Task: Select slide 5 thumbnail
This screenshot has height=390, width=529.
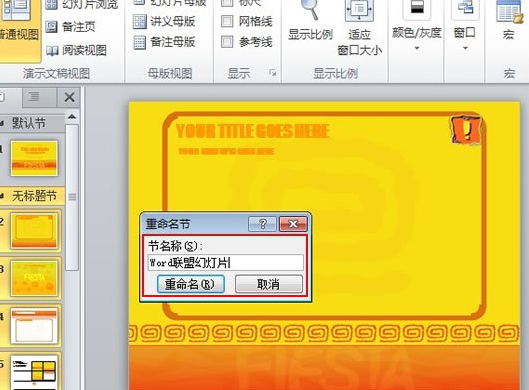Action: [34, 372]
